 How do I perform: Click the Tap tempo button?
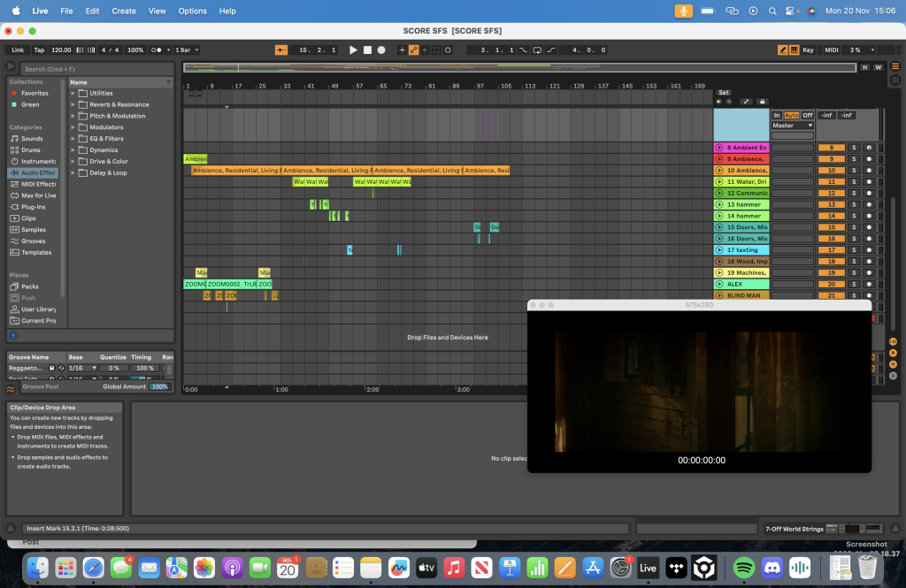(x=39, y=50)
